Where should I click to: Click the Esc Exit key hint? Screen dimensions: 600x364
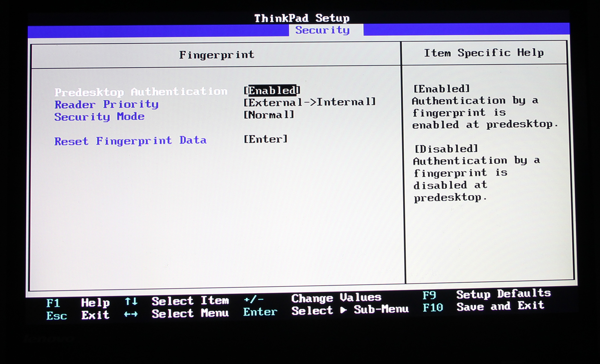[x=78, y=316]
